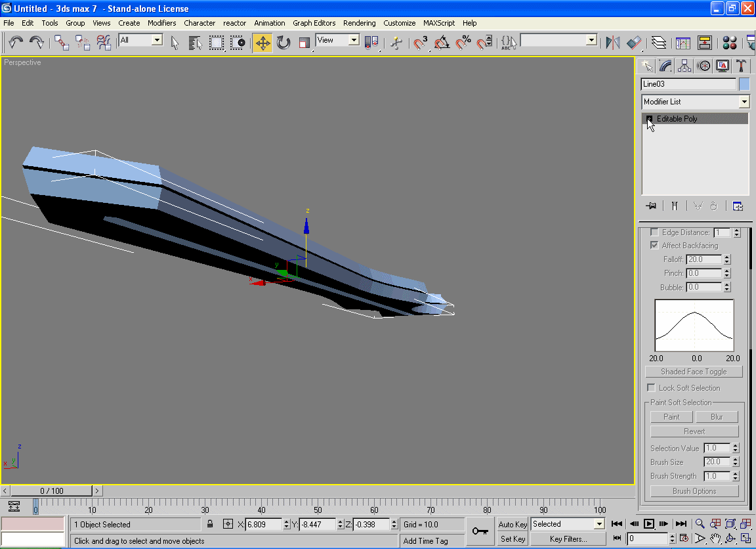
Task: Expand the Modifier List dropdown
Action: pos(744,102)
